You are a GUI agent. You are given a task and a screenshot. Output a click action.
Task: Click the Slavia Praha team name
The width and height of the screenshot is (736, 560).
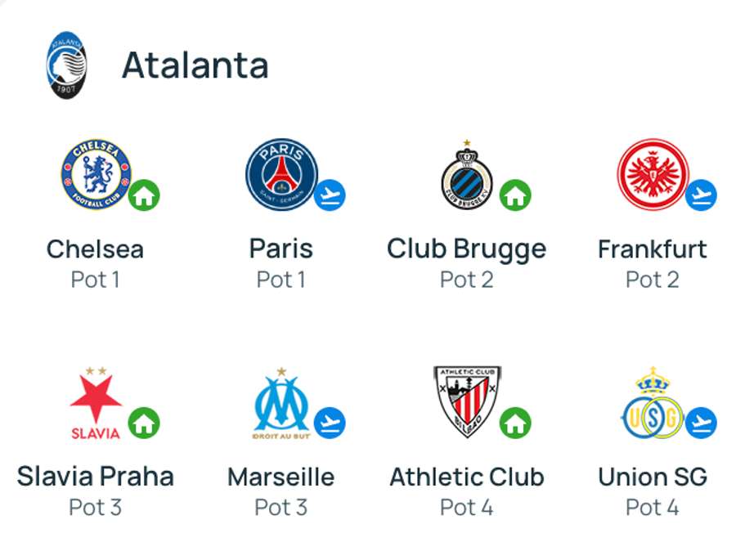[96, 477]
